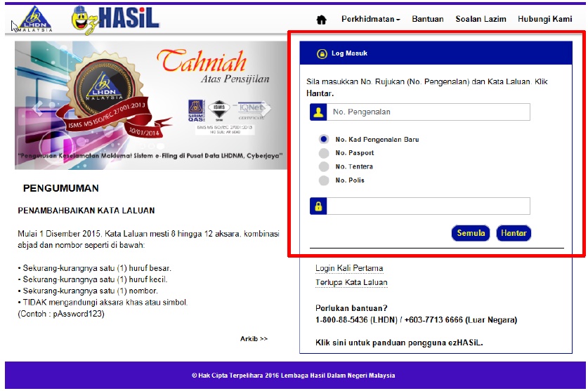Open the Arkib >> archive link

(x=254, y=339)
